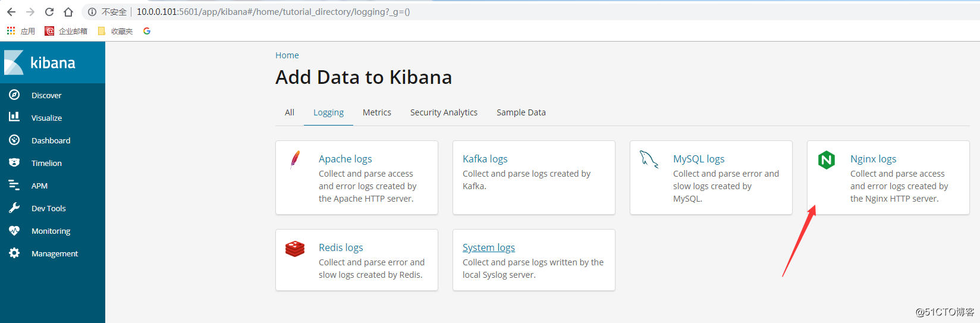The width and height of the screenshot is (980, 323).
Task: Click the Management sidebar label
Action: [55, 253]
